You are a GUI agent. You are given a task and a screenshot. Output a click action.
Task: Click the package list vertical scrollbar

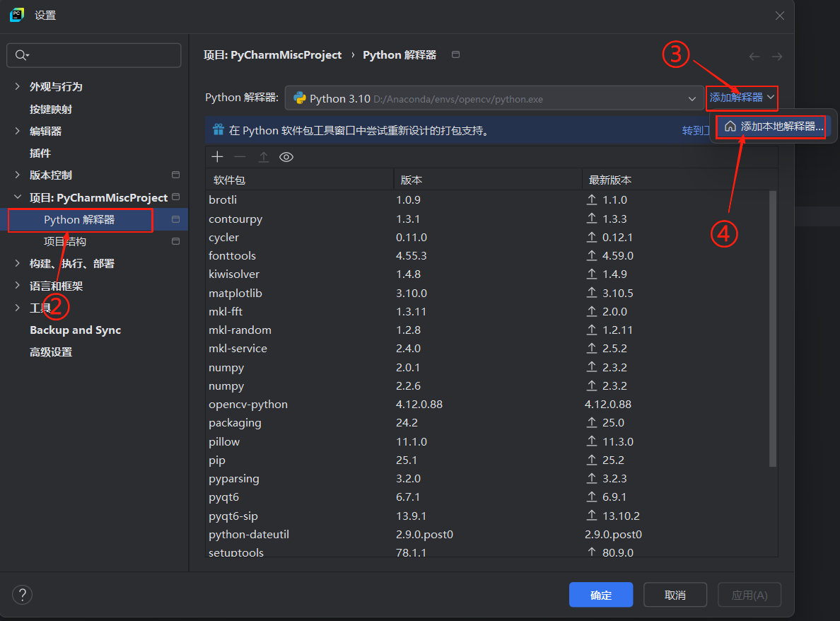773,328
